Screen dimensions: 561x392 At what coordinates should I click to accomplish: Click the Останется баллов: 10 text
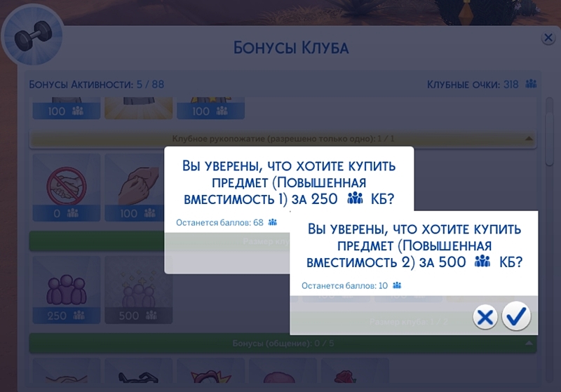coord(344,285)
